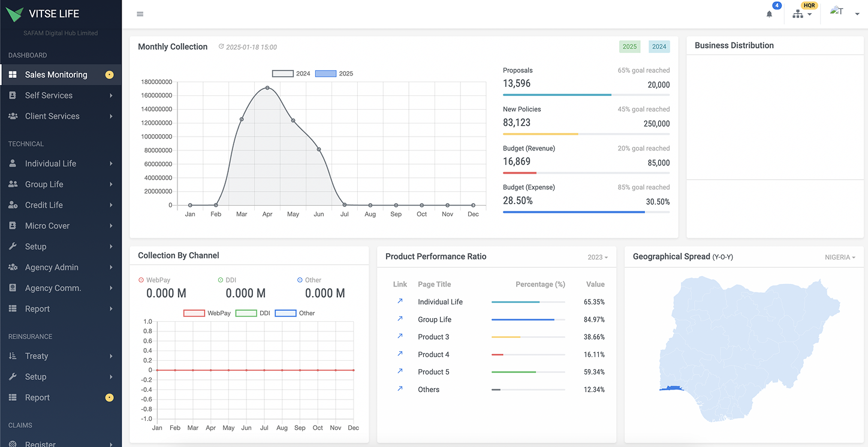This screenshot has width=868, height=447.
Task: Click the Product 4 arrow link icon
Action: (400, 354)
